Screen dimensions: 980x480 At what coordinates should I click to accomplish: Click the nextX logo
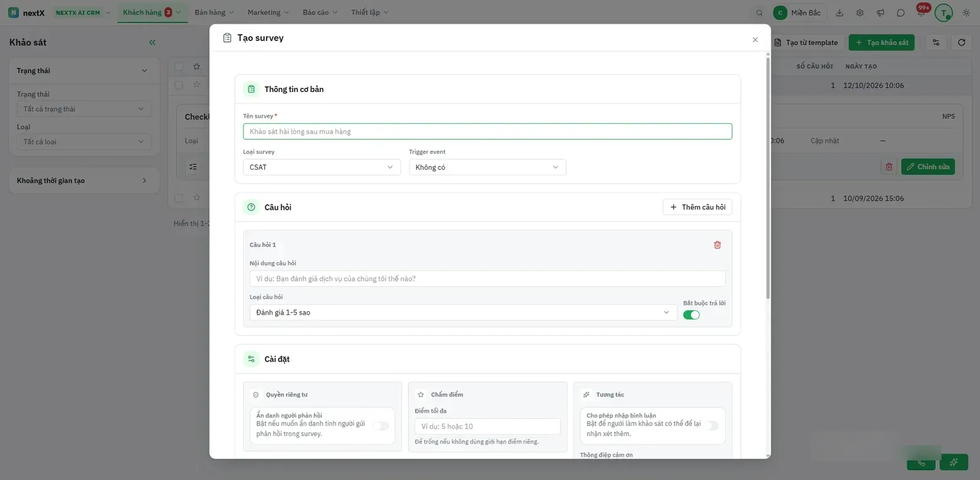pyautogui.click(x=26, y=13)
